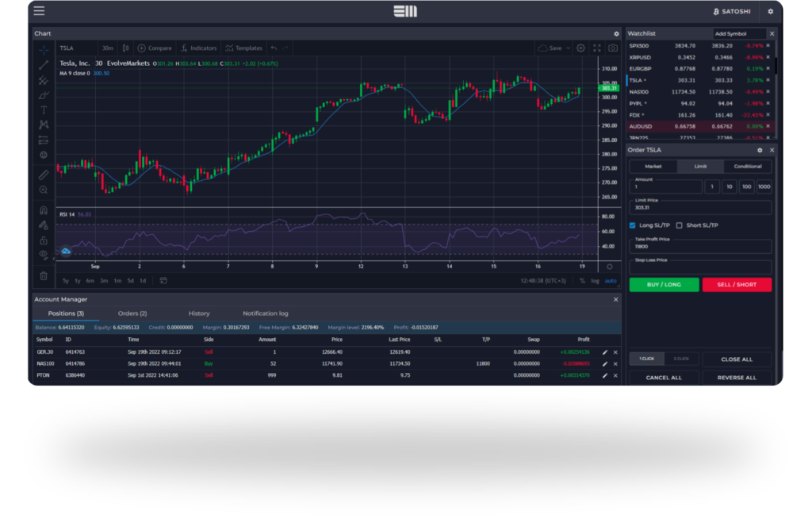Activate the zoom in tool
Screen dimensions: 812x530
coord(44,190)
